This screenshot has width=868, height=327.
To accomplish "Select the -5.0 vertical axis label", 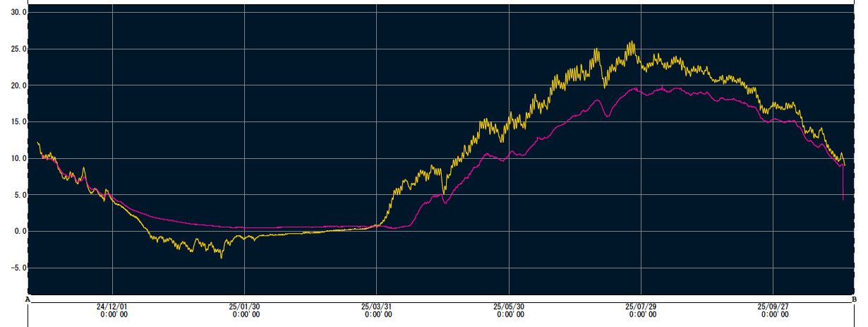I will click(x=16, y=268).
